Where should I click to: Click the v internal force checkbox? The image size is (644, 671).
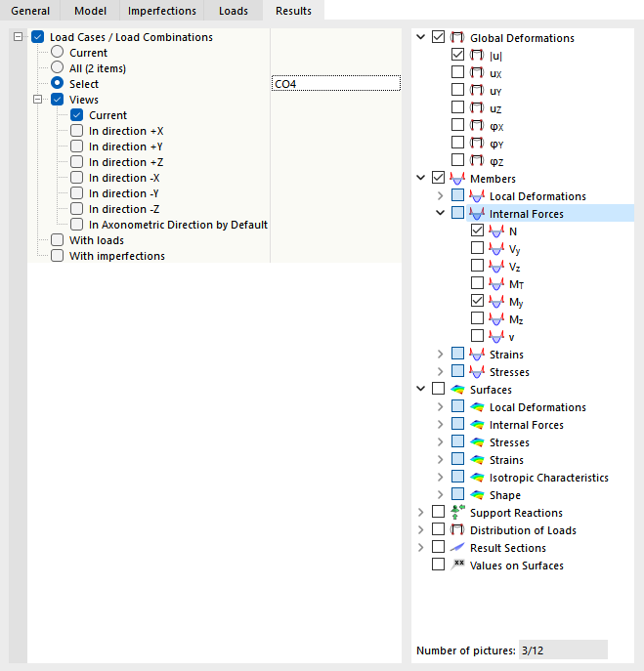tap(477, 336)
